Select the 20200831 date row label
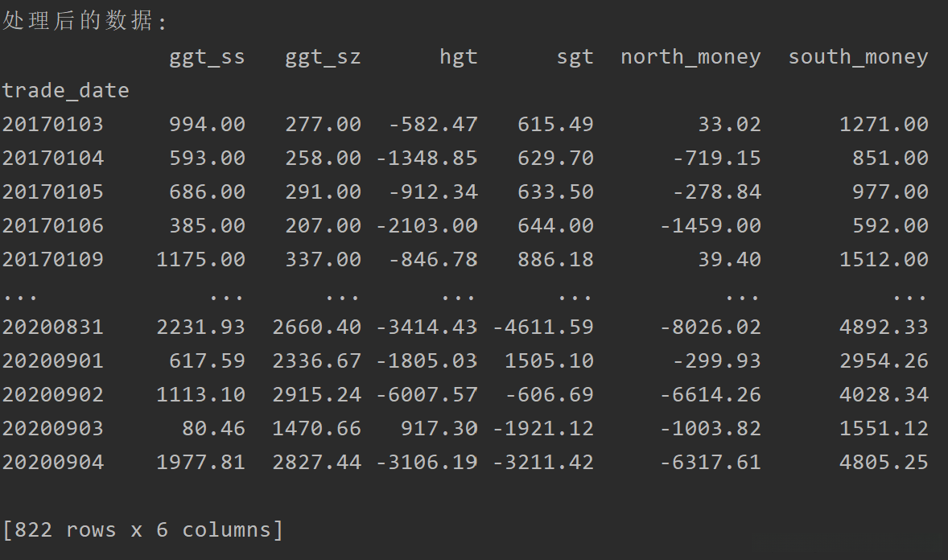The width and height of the screenshot is (948, 560). click(x=52, y=327)
